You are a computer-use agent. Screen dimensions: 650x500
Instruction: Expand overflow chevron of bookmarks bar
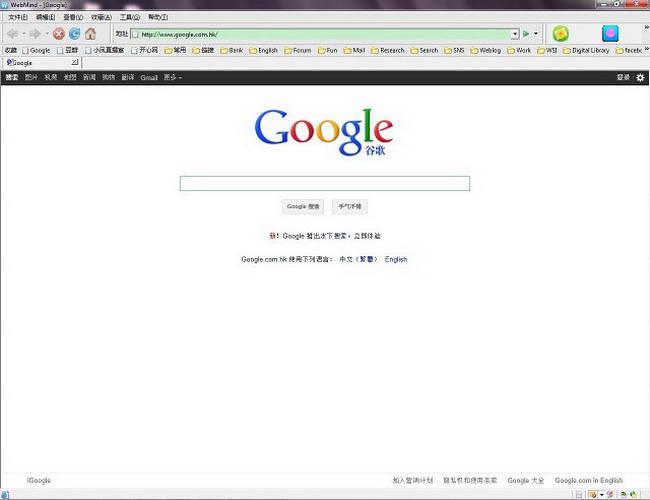(x=646, y=49)
